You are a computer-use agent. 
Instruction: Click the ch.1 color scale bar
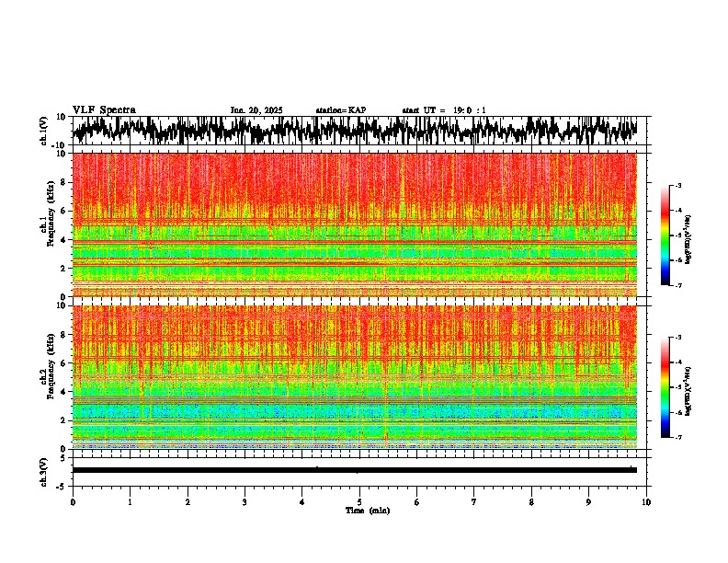(665, 236)
